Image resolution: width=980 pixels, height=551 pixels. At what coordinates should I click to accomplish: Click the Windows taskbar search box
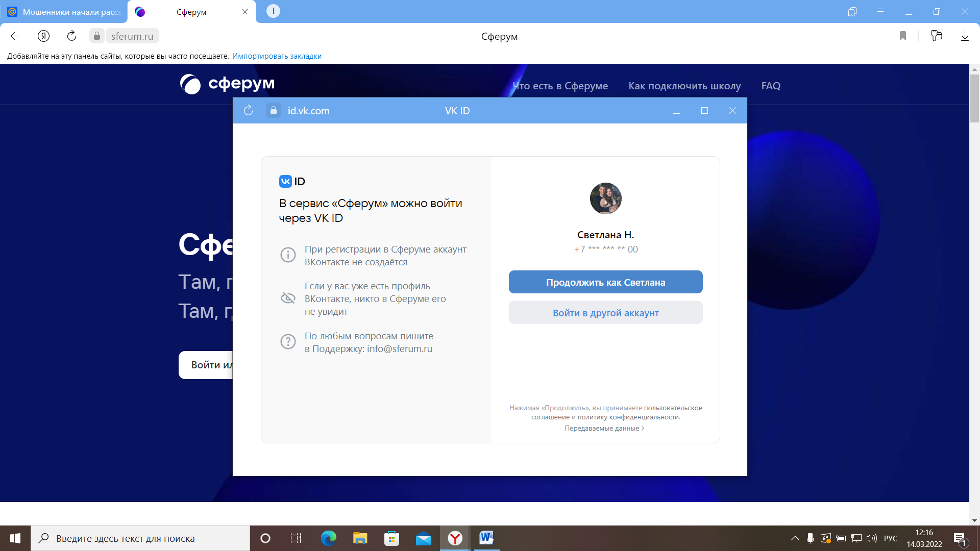(x=140, y=538)
